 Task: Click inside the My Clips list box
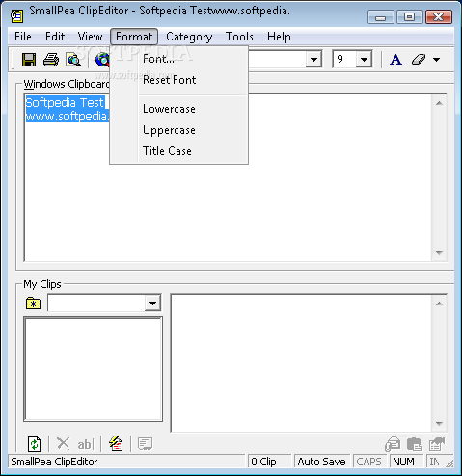[x=94, y=369]
